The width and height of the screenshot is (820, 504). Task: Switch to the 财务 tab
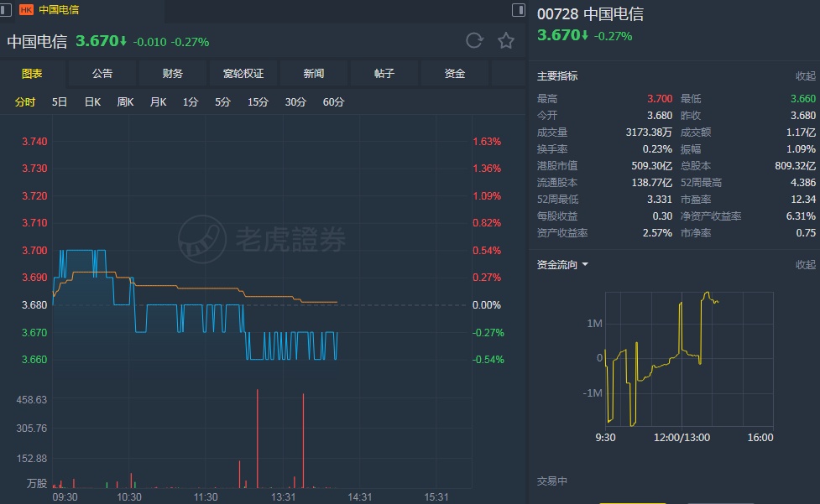coord(173,74)
